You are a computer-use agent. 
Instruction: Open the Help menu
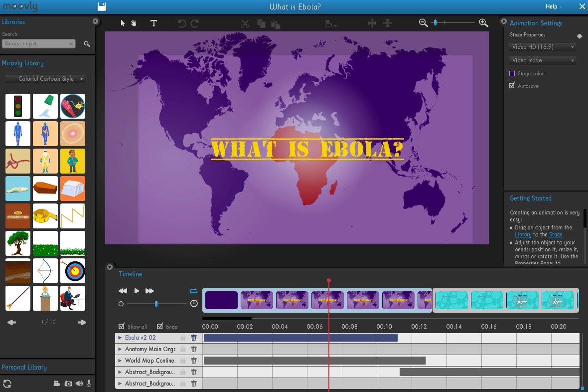[x=553, y=6]
